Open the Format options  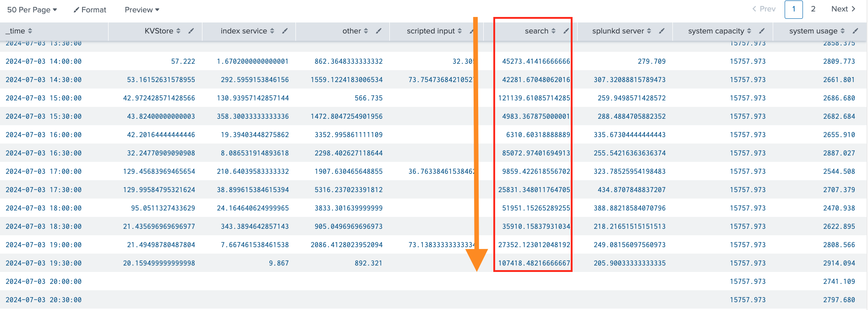[90, 10]
